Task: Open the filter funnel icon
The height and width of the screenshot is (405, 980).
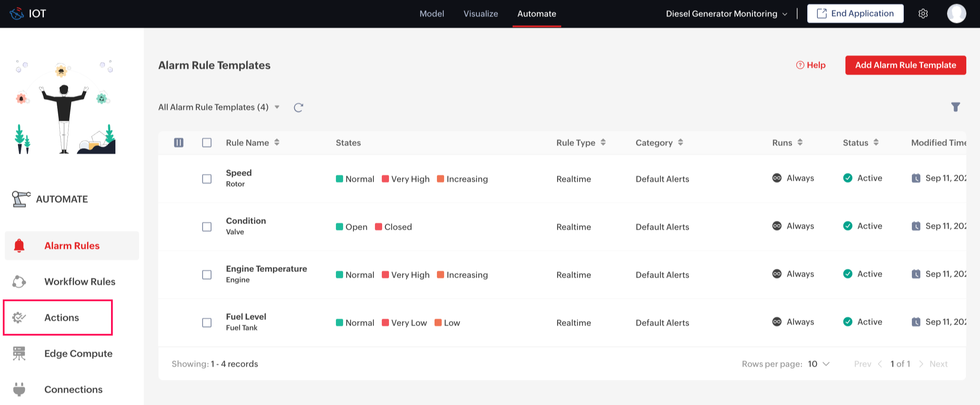Action: pyautogui.click(x=955, y=107)
